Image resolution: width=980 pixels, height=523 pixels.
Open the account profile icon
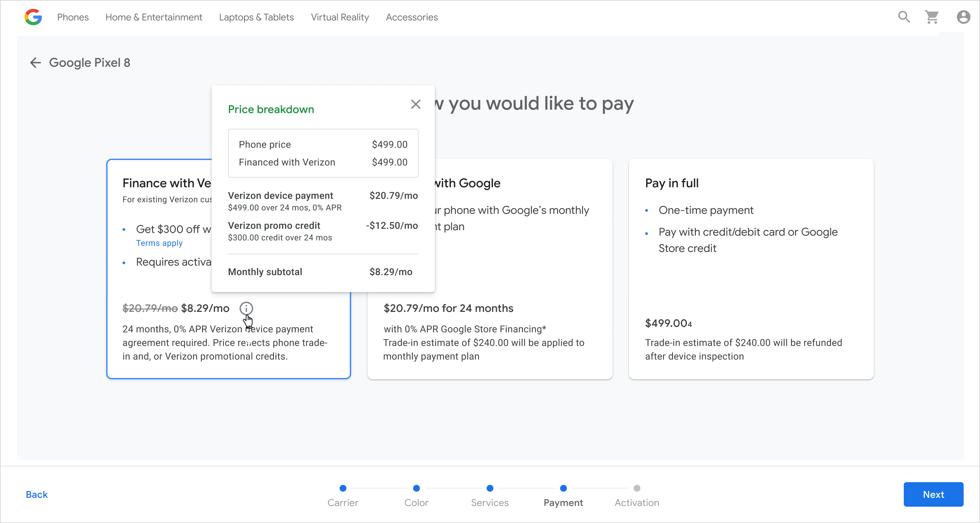click(963, 17)
